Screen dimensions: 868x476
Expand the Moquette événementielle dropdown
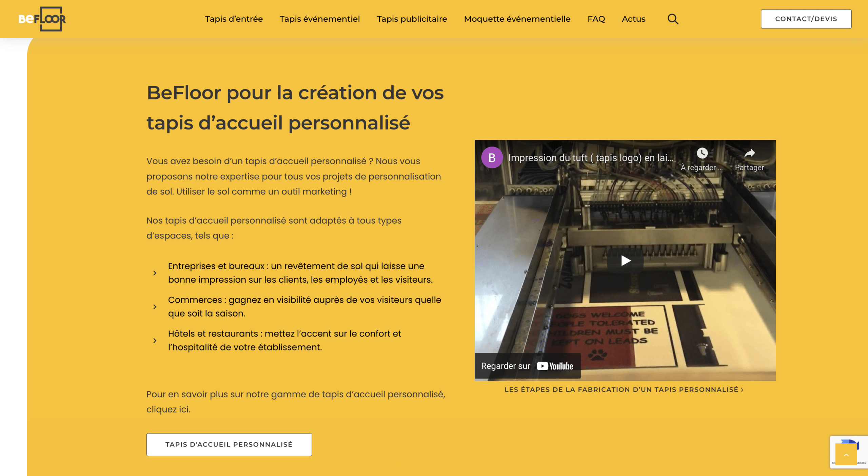coord(517,19)
